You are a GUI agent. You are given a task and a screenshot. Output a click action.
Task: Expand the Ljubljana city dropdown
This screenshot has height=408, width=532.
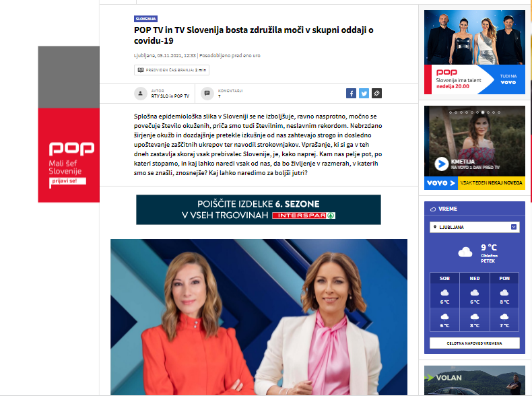[474, 227]
